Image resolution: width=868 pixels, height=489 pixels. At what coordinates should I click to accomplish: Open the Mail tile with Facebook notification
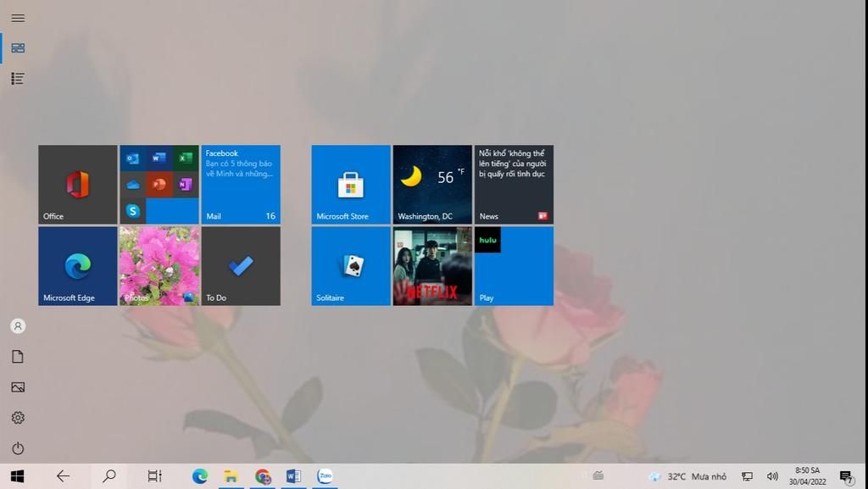pos(241,185)
